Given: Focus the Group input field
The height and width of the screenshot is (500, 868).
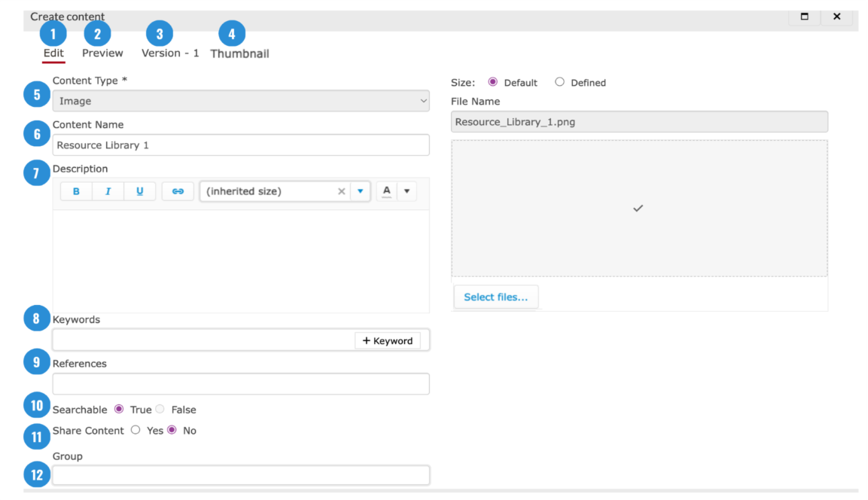Looking at the screenshot, I should click(241, 475).
